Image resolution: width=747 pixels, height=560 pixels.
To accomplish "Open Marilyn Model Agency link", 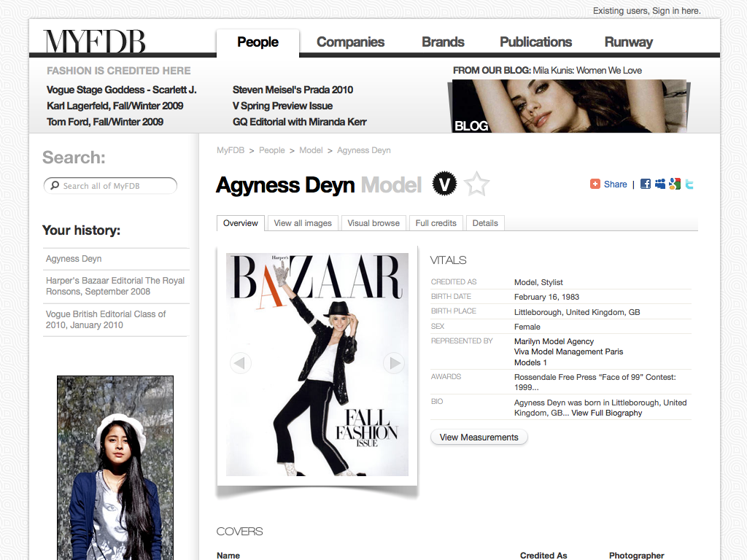I will (554, 341).
